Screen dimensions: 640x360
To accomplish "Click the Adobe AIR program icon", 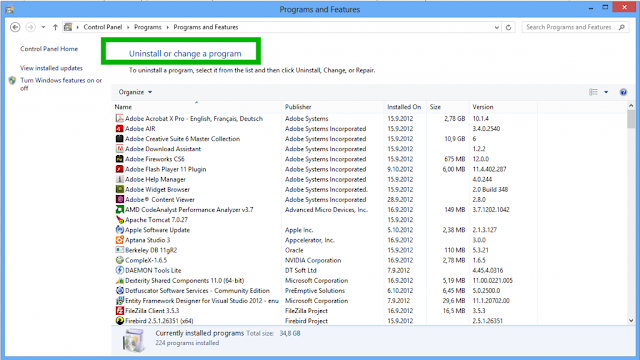I will (x=119, y=129).
